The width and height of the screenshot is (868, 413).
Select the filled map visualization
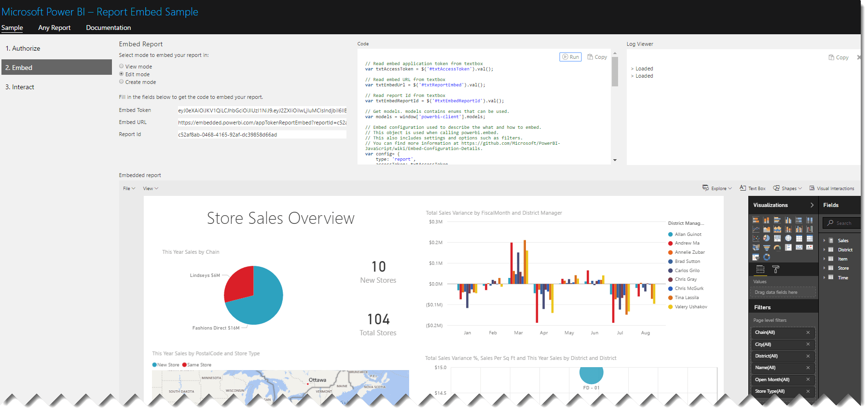click(756, 248)
